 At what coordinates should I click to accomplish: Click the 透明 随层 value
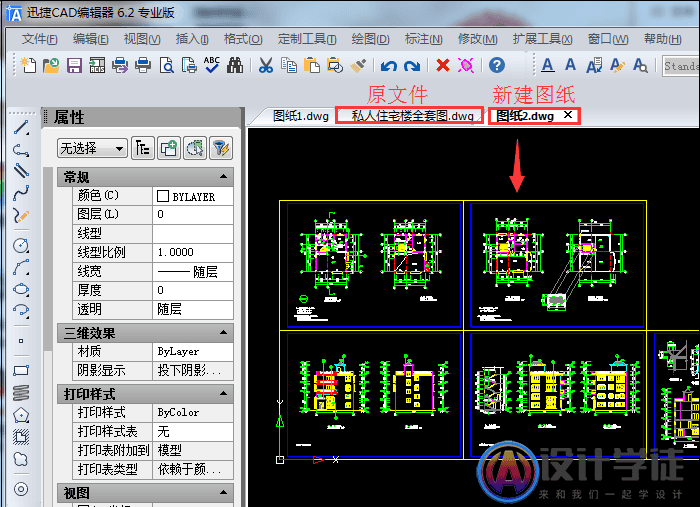pyautogui.click(x=193, y=309)
